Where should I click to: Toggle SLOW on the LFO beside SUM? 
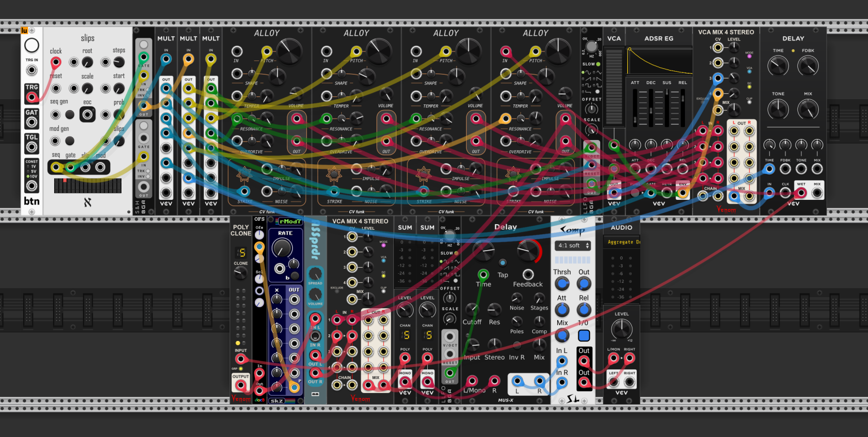coord(457,253)
